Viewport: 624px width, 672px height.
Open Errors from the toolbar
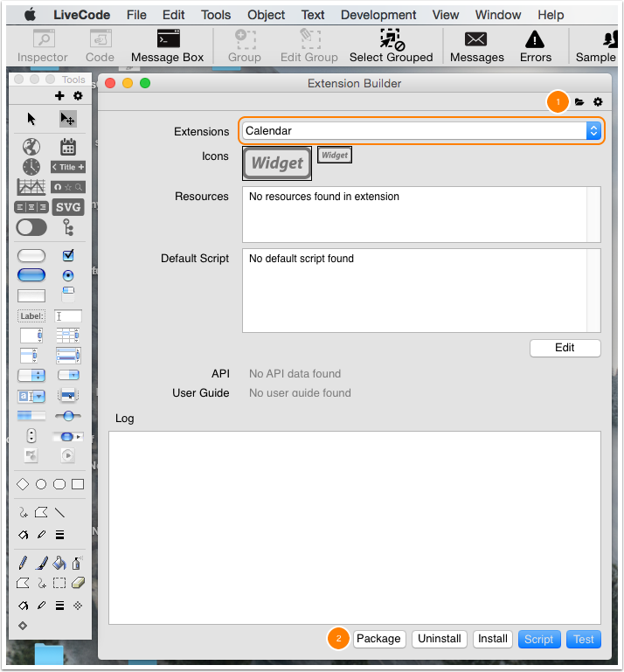(x=535, y=45)
